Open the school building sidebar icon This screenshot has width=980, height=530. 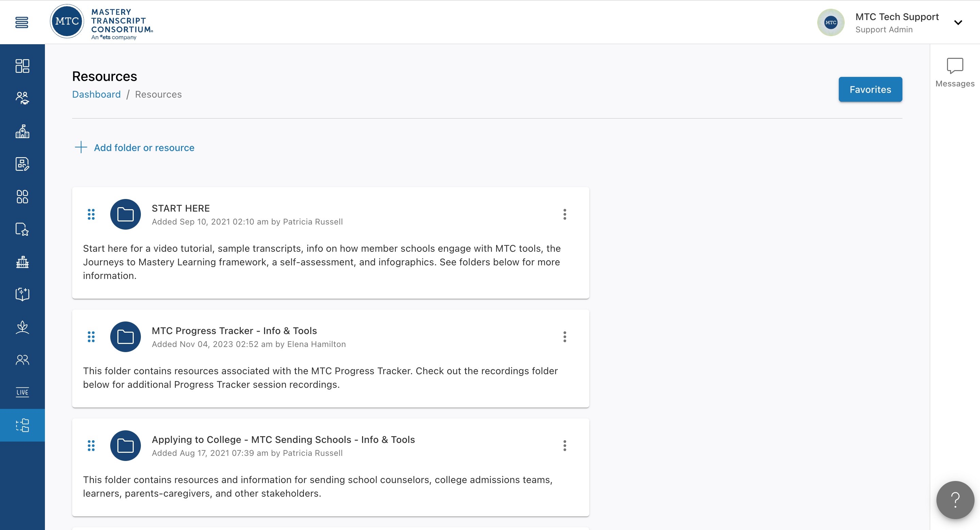pos(22,131)
